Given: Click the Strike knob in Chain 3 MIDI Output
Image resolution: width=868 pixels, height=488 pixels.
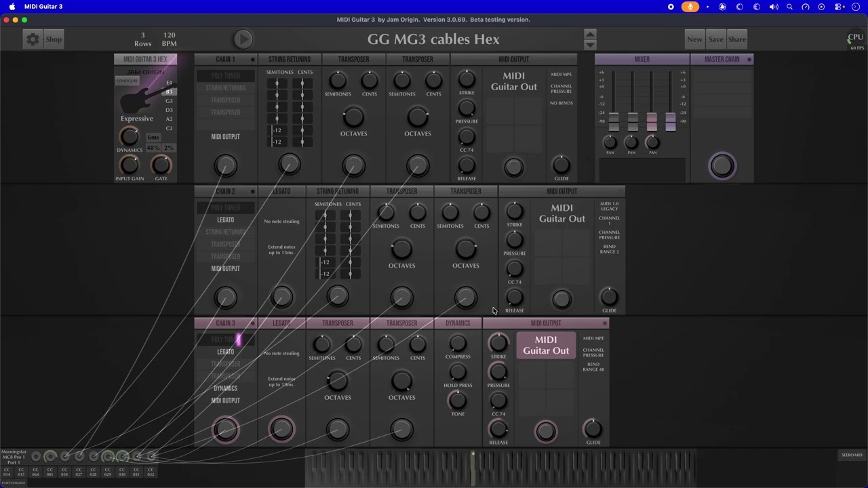Looking at the screenshot, I should pyautogui.click(x=498, y=344).
